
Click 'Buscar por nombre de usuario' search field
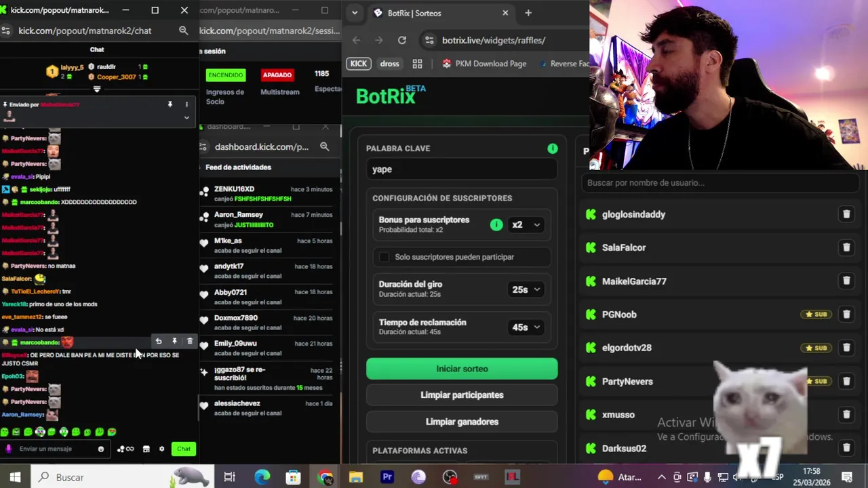click(721, 182)
